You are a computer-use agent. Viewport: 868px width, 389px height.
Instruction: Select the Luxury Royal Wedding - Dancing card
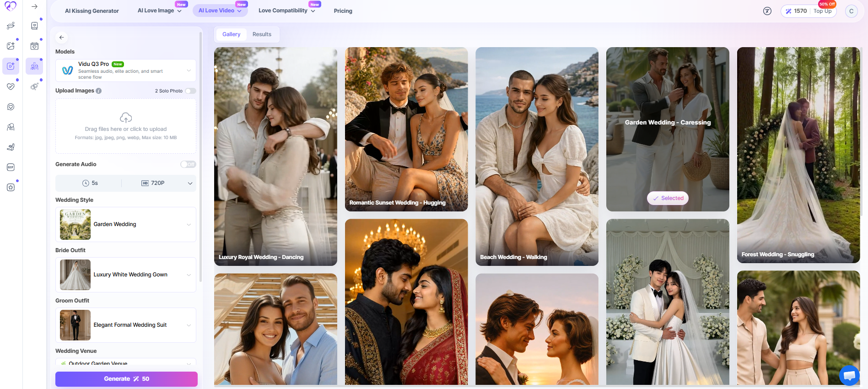click(275, 157)
